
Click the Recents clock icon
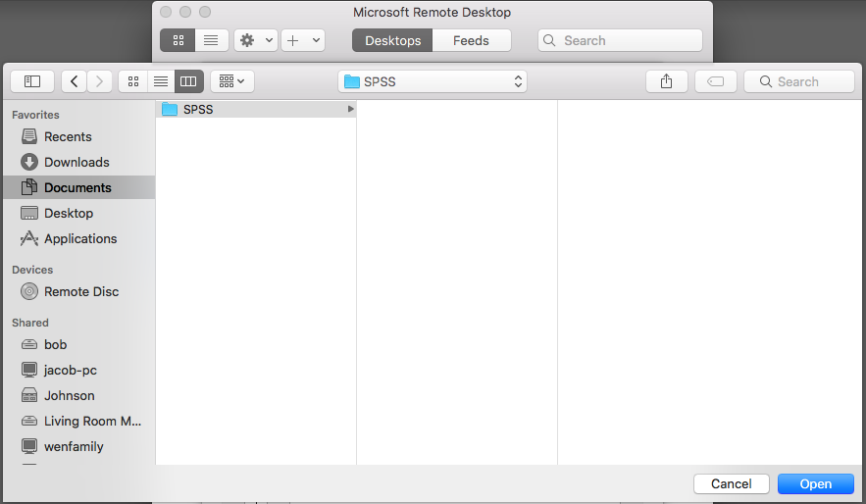tap(29, 136)
